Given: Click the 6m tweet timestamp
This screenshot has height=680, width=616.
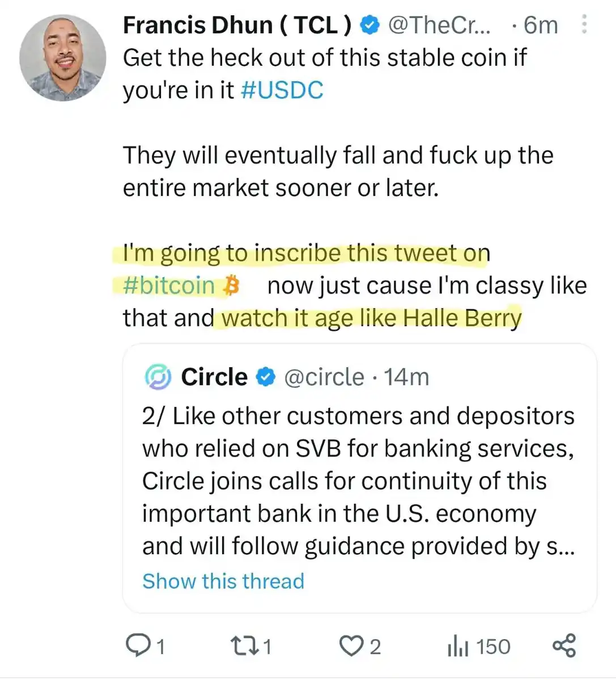Looking at the screenshot, I should click(x=540, y=25).
